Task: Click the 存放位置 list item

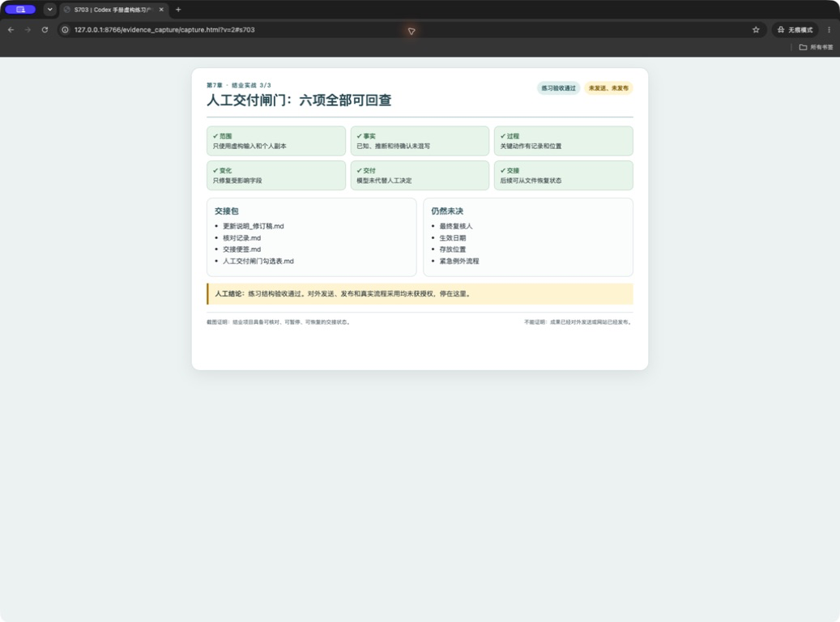Action: click(453, 249)
